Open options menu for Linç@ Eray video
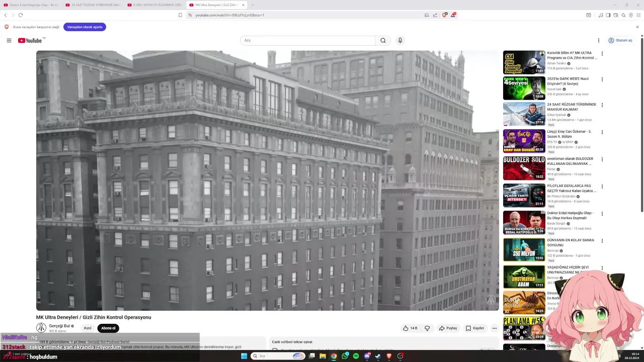The height and width of the screenshot is (362, 644). pos(602,132)
